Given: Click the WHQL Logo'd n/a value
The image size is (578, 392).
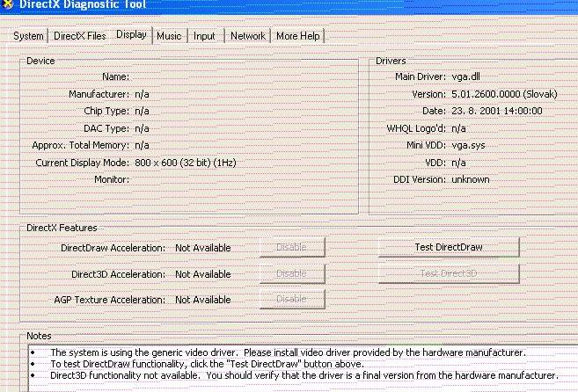Looking at the screenshot, I should pyautogui.click(x=458, y=128).
